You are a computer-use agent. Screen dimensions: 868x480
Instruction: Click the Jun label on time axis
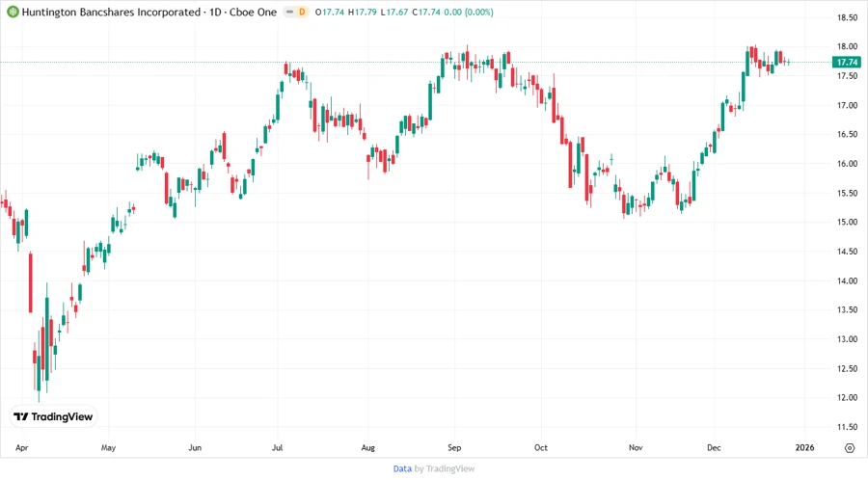coord(195,447)
